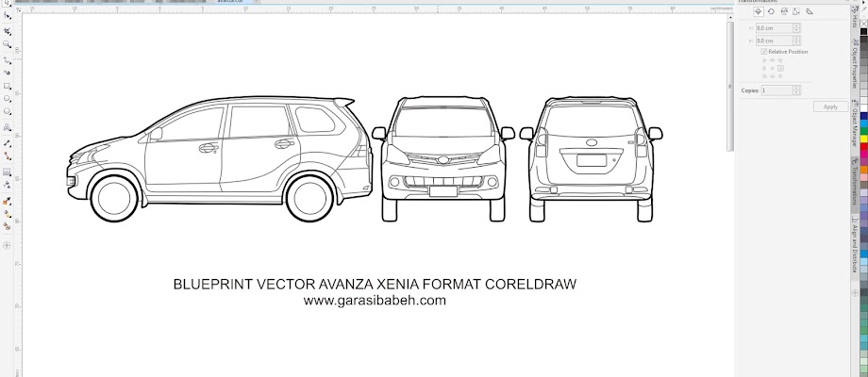
Task: Choose Scale and Mirror transformation mode
Action: pos(784,11)
